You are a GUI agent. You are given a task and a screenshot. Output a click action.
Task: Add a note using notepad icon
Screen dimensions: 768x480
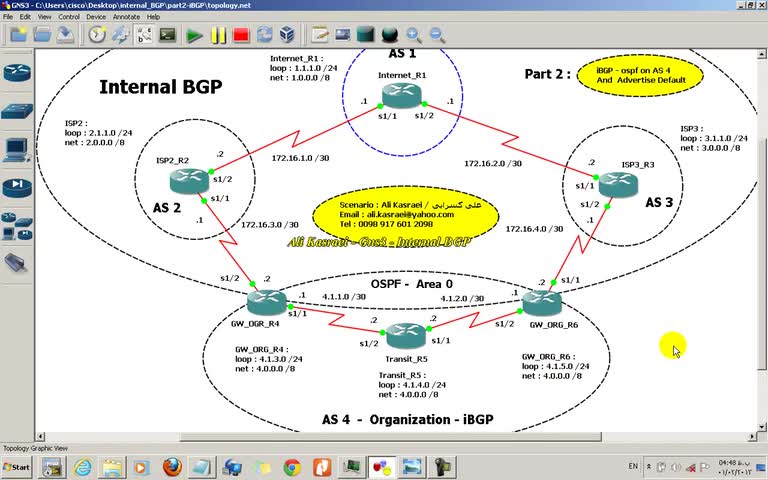pos(319,35)
